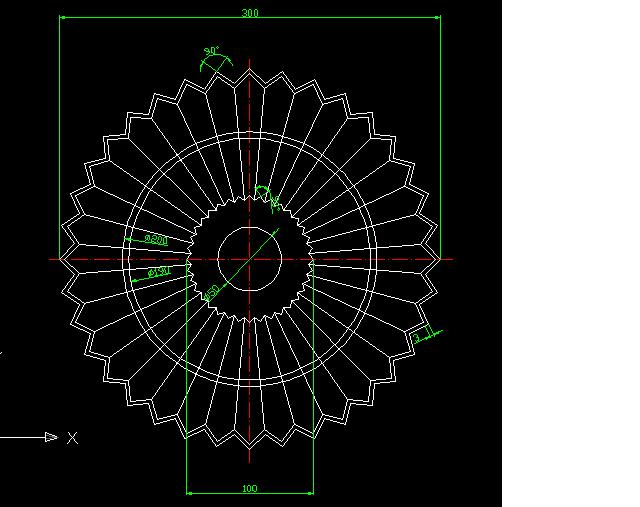Select the 3 offset dimension text
The width and height of the screenshot is (640, 507).
point(416,338)
